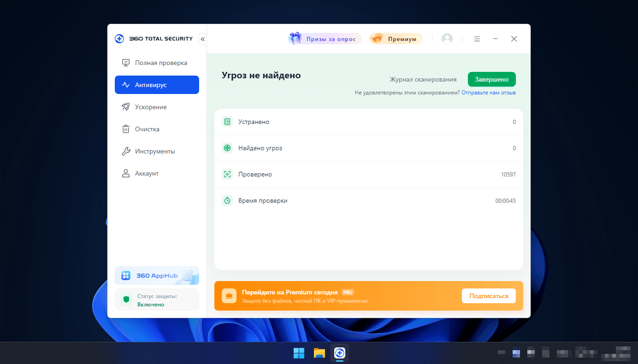Image resolution: width=638 pixels, height=364 pixels.
Task: Click the green Завершено button
Action: click(492, 79)
